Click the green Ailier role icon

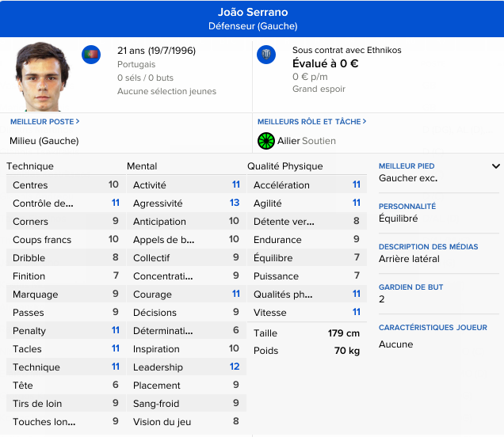tap(265, 141)
